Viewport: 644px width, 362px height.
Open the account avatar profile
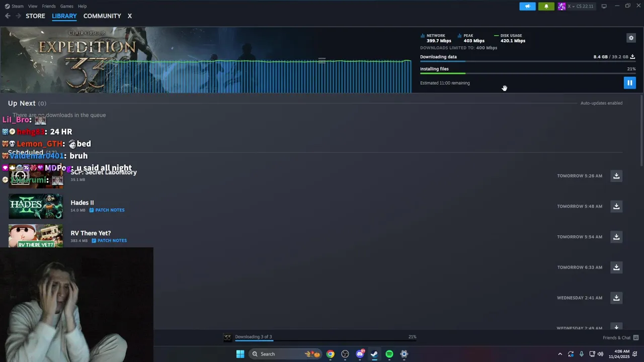pyautogui.click(x=561, y=6)
